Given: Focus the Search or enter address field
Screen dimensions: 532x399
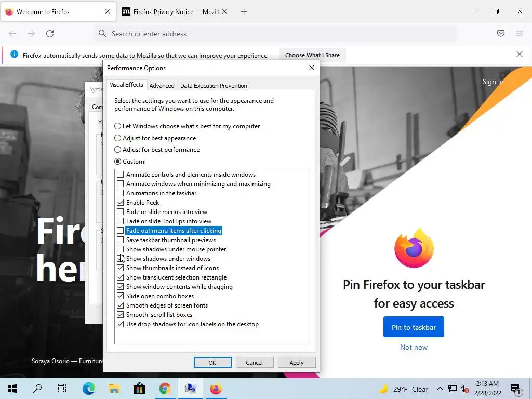Looking at the screenshot, I should pyautogui.click(x=275, y=34).
